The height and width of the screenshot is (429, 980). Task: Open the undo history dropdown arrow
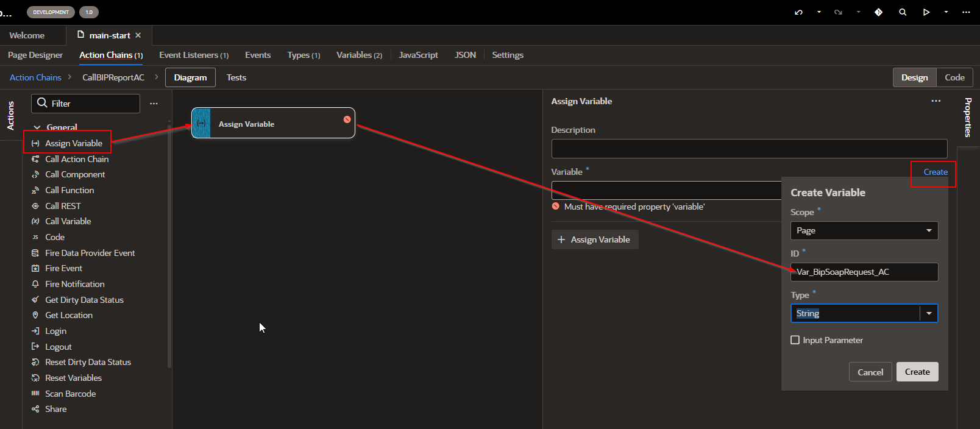[x=818, y=12]
